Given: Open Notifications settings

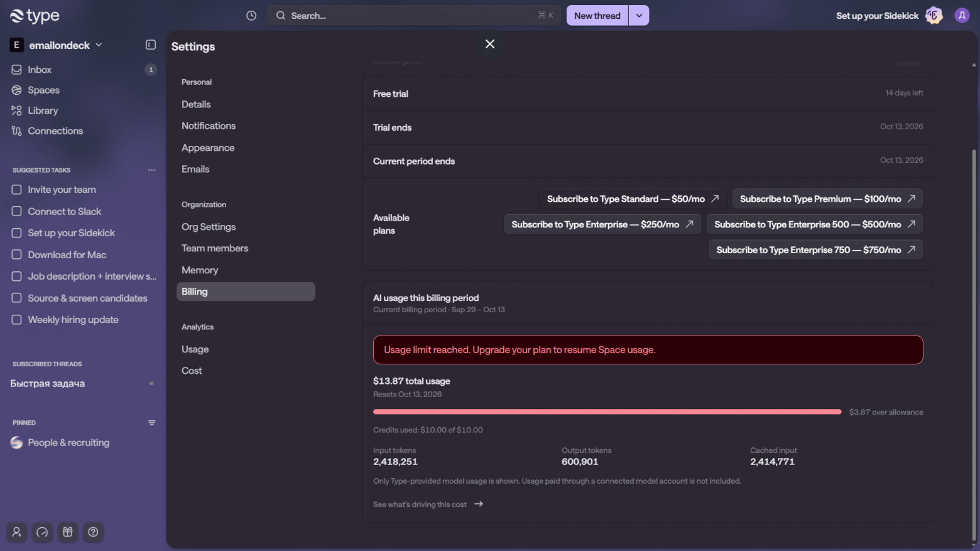Looking at the screenshot, I should 246,126.
